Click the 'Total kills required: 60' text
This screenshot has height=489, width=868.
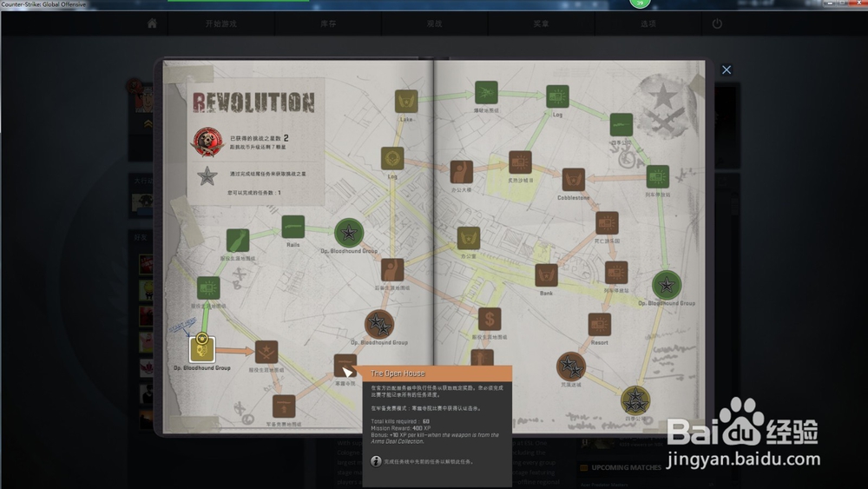[399, 421]
